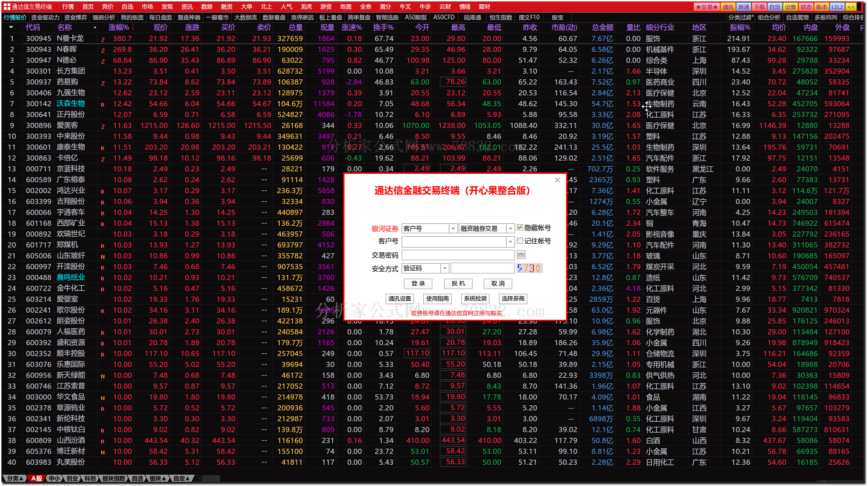868x486 pixels.
Task: Click the 取消 cancel button
Action: coord(498,283)
